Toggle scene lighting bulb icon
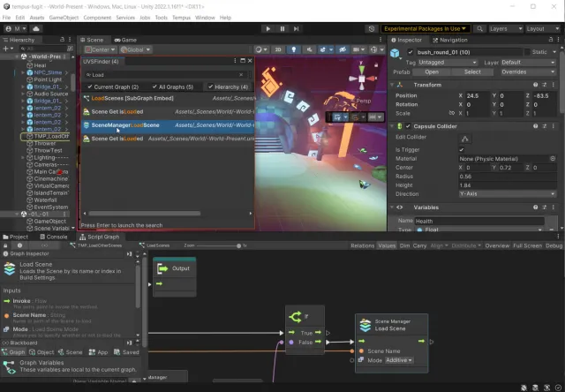Viewport: 565px width, 392px height. coord(294,49)
